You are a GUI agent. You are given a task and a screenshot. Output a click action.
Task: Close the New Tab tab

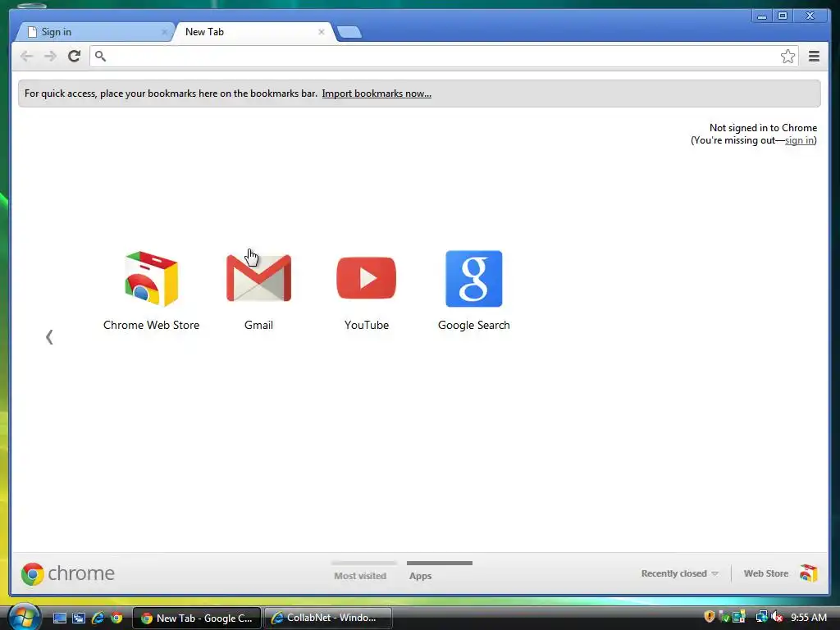pyautogui.click(x=322, y=32)
